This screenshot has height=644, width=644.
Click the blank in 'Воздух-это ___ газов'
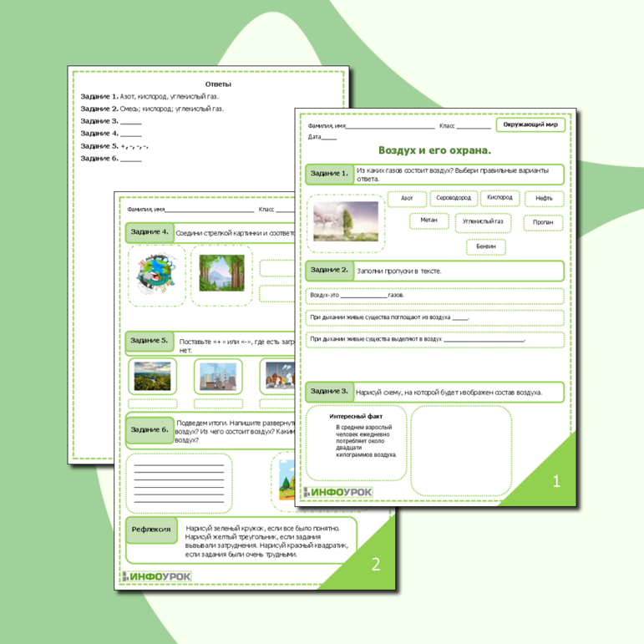363,296
